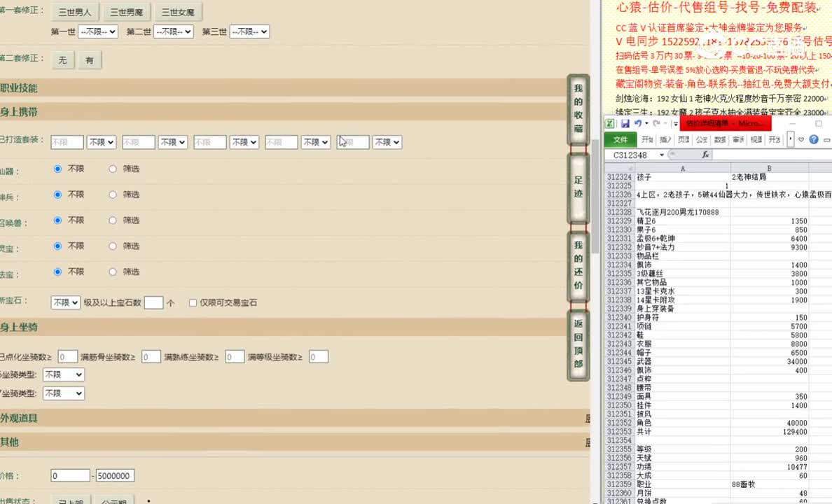Click the Excel application icon in the title bar
Image resolution: width=832 pixels, height=504 pixels.
pyautogui.click(x=610, y=122)
